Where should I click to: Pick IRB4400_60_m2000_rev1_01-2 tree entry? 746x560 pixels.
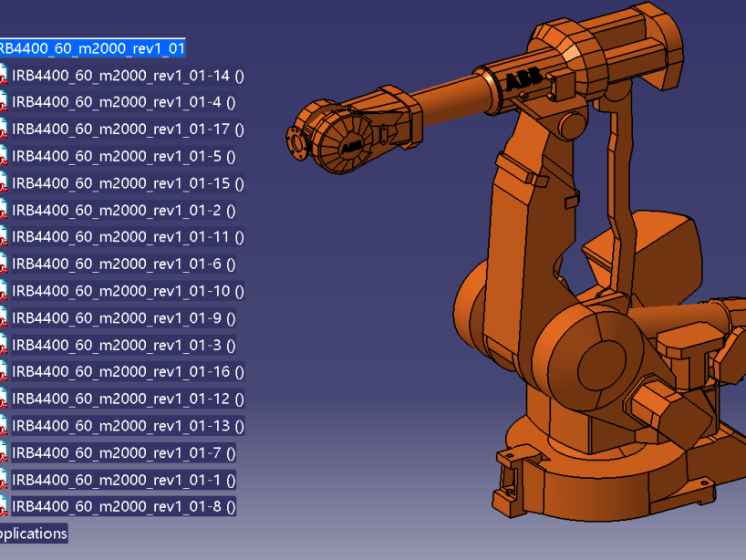point(123,210)
